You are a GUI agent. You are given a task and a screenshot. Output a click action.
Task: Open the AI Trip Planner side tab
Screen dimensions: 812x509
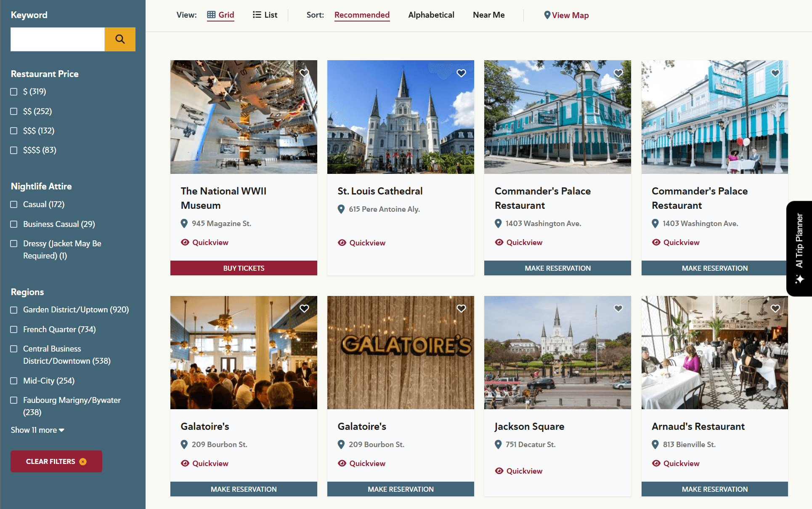(x=799, y=248)
